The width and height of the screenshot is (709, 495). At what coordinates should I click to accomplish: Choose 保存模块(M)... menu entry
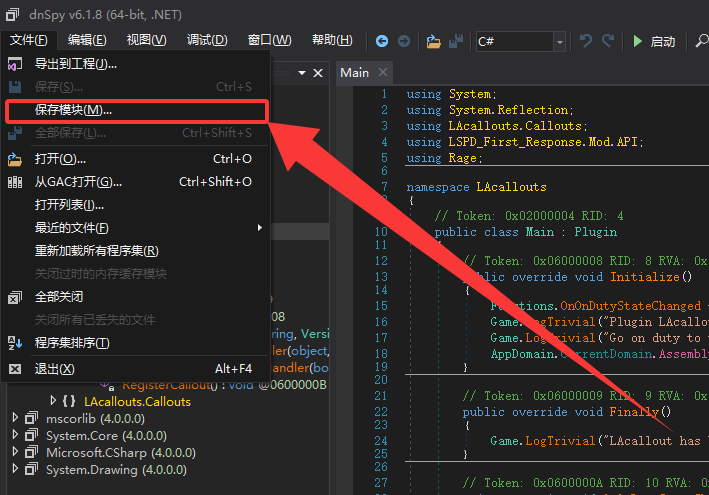(x=137, y=110)
